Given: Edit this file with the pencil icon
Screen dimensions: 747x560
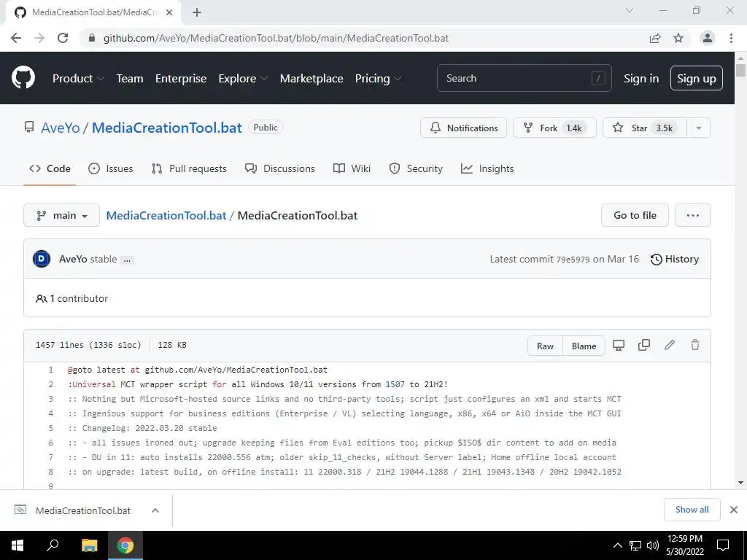Looking at the screenshot, I should (670, 345).
